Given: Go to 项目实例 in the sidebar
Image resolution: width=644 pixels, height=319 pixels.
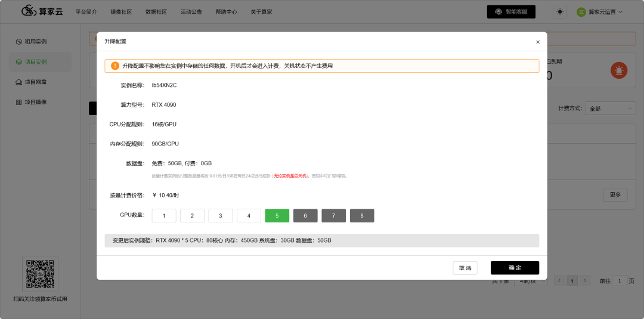Looking at the screenshot, I should pyautogui.click(x=41, y=62).
